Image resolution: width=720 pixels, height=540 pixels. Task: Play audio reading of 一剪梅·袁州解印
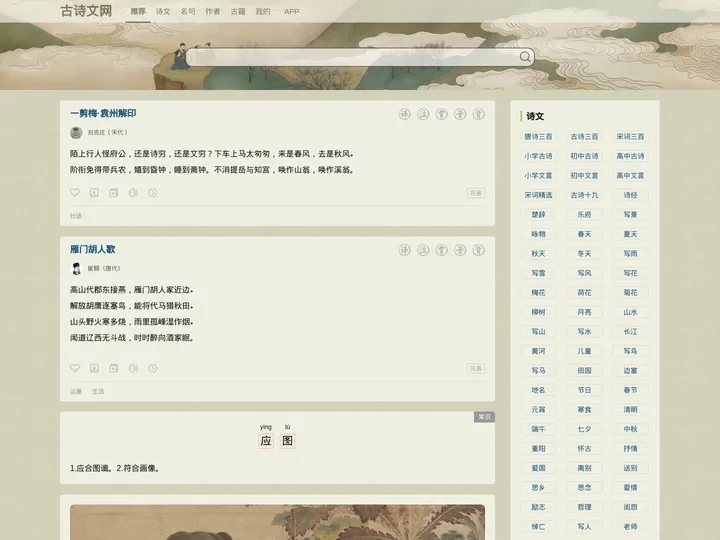(x=133, y=192)
